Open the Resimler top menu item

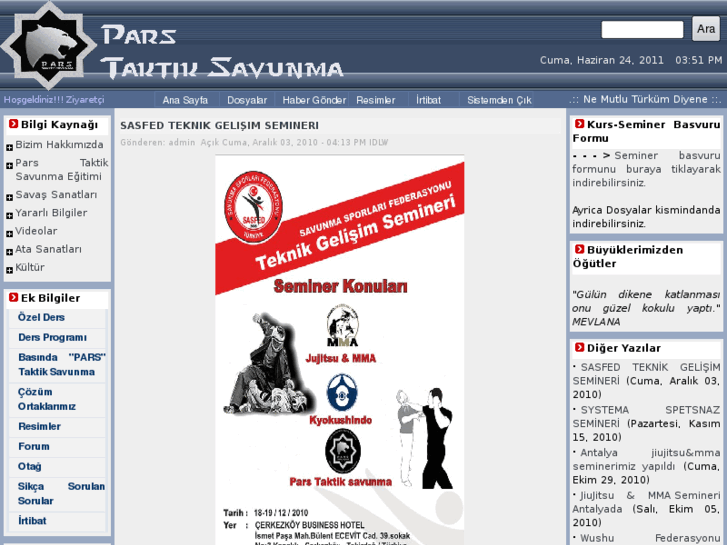(x=376, y=100)
